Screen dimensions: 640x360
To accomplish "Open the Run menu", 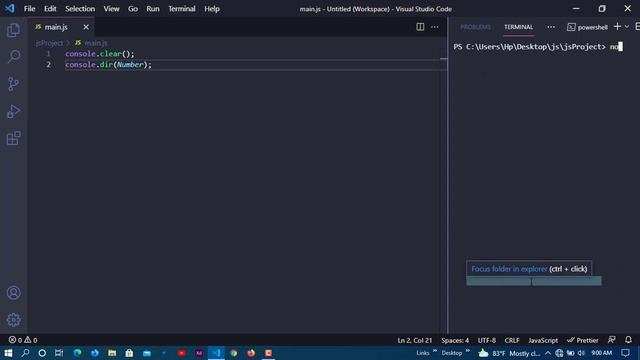I will [153, 9].
